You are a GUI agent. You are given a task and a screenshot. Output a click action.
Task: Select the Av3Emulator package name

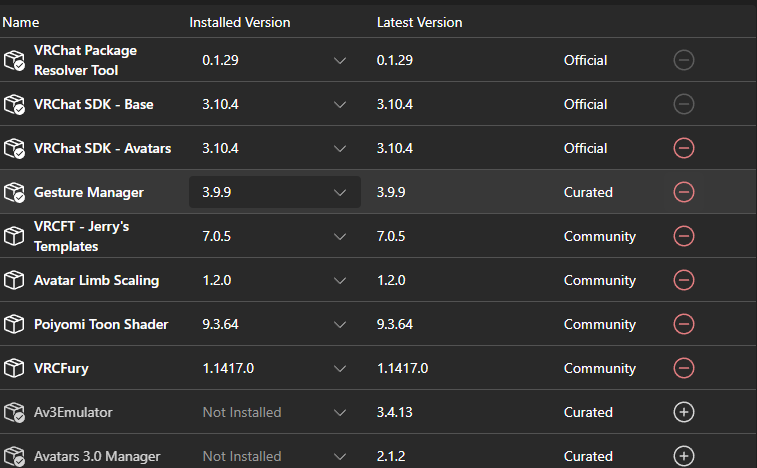click(73, 412)
